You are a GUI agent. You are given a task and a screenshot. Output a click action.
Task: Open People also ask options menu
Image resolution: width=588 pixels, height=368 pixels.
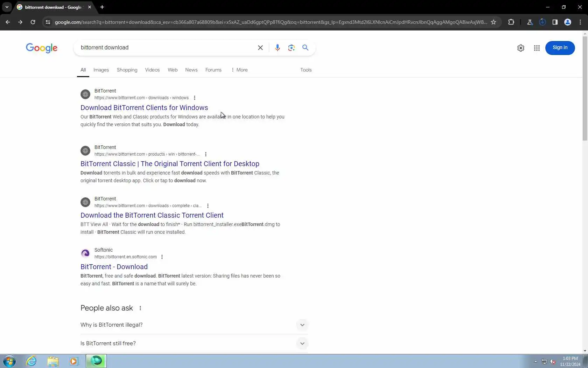point(140,308)
